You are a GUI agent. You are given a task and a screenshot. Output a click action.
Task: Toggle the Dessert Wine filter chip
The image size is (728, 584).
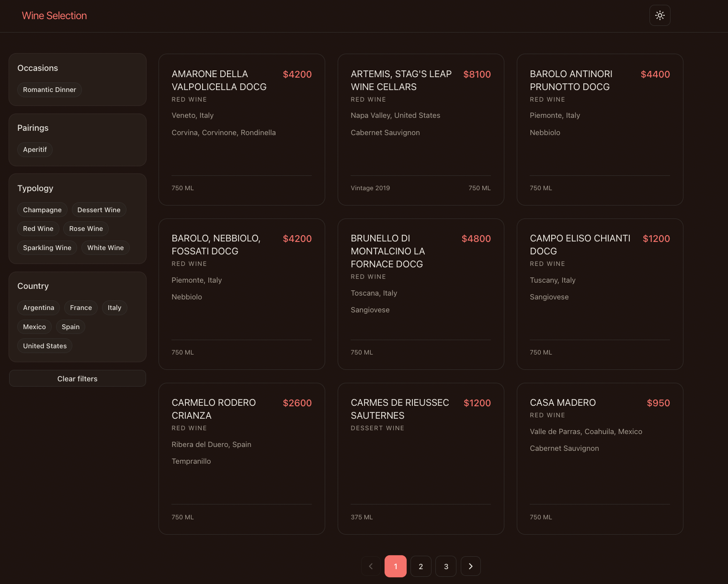(99, 210)
